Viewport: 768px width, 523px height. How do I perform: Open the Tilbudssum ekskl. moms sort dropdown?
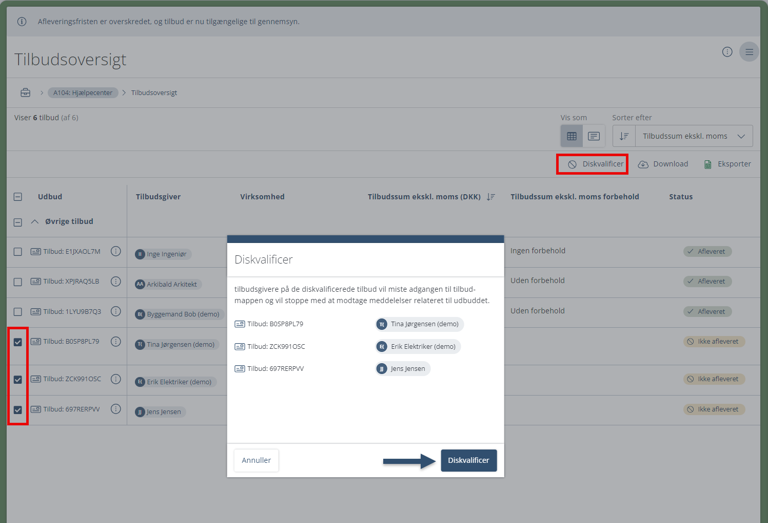[694, 136]
